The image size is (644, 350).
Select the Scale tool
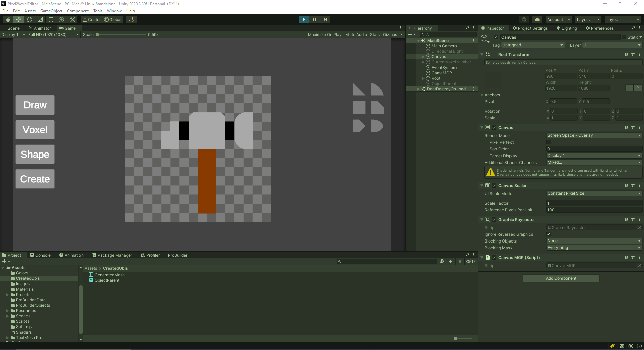[x=40, y=19]
